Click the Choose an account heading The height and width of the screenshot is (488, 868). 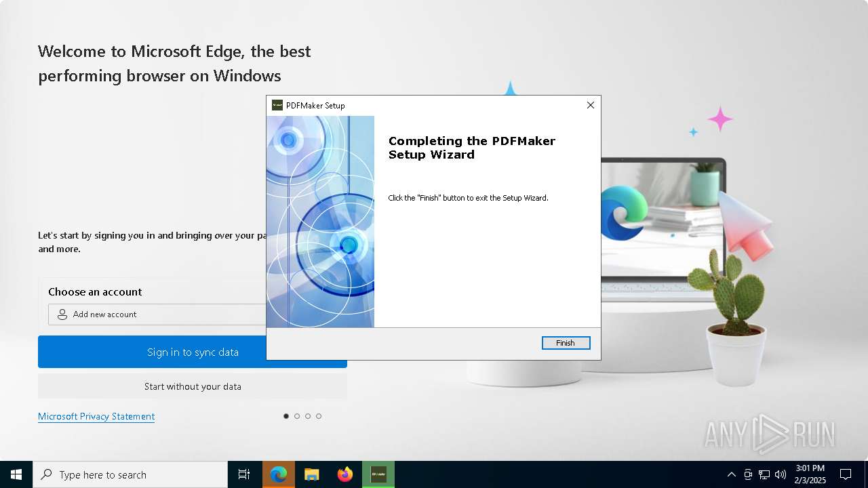point(95,291)
